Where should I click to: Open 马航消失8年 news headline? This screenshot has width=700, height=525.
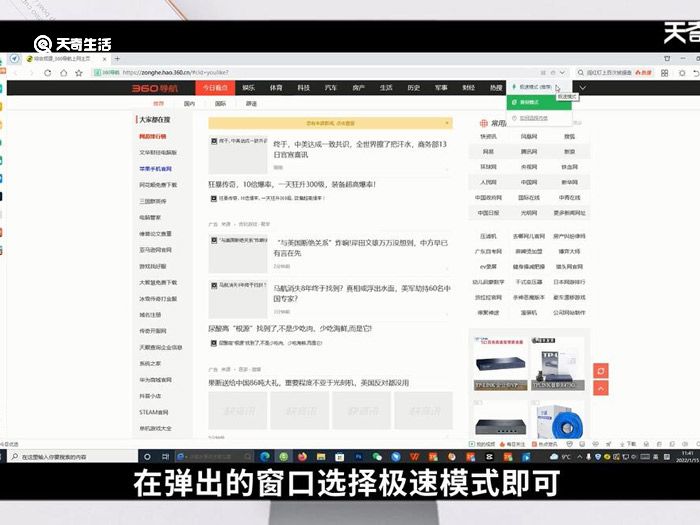click(362, 293)
